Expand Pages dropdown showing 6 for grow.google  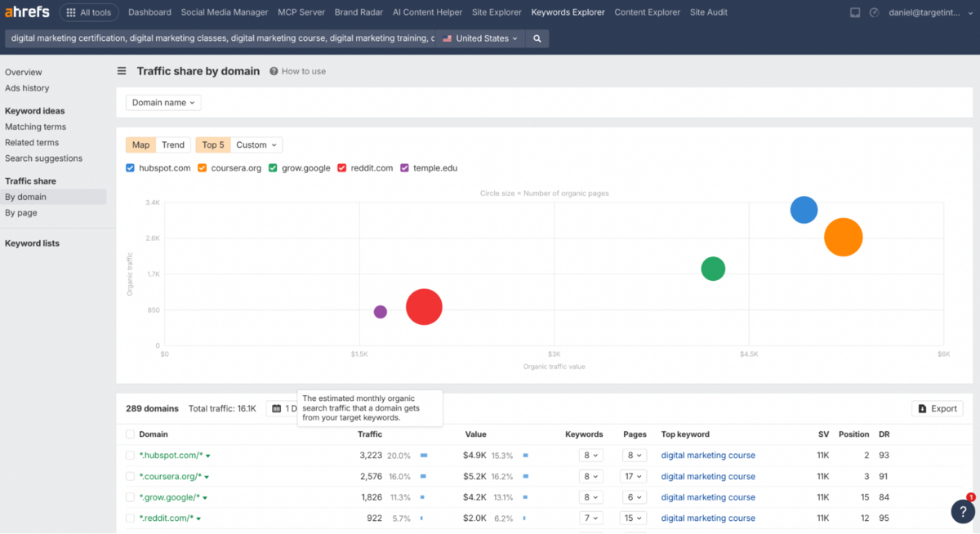[634, 497]
